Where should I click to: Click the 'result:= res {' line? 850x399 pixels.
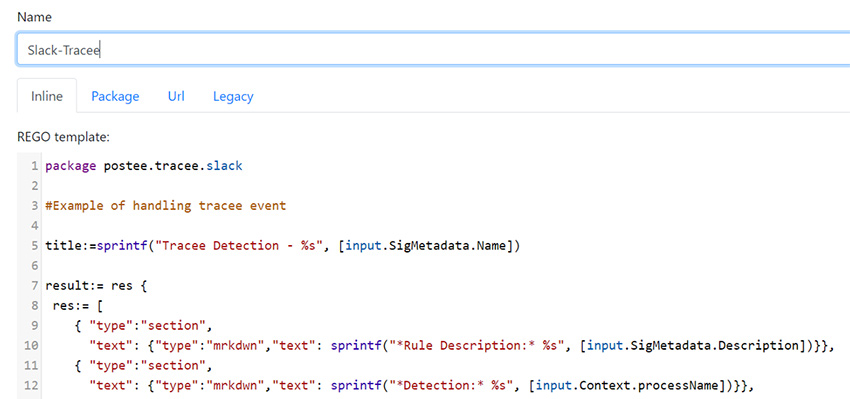tap(96, 286)
